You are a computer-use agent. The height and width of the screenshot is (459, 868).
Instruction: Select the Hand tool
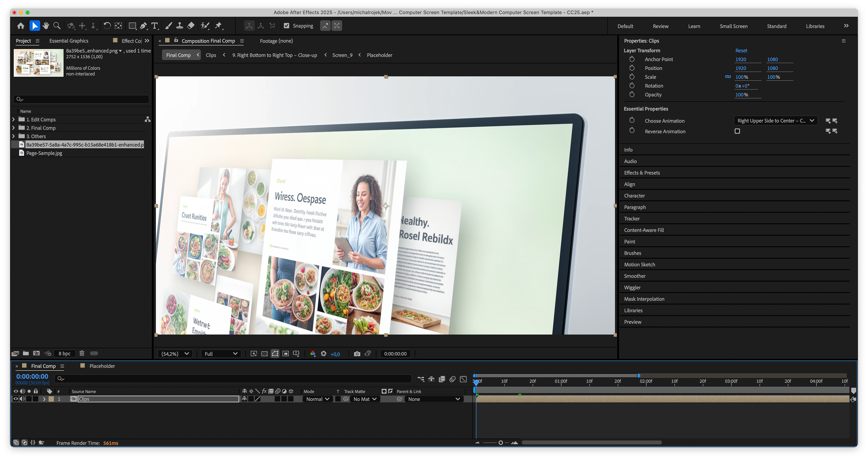(x=46, y=26)
